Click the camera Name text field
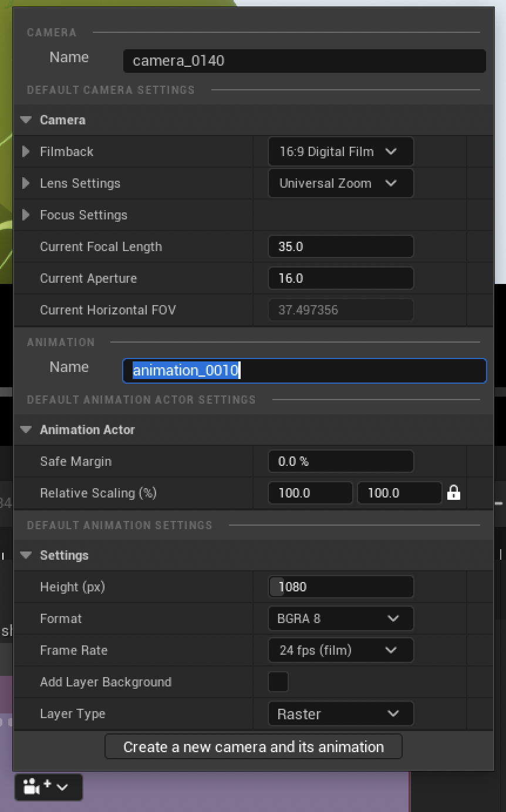Viewport: 506px width, 812px height. 304,61
